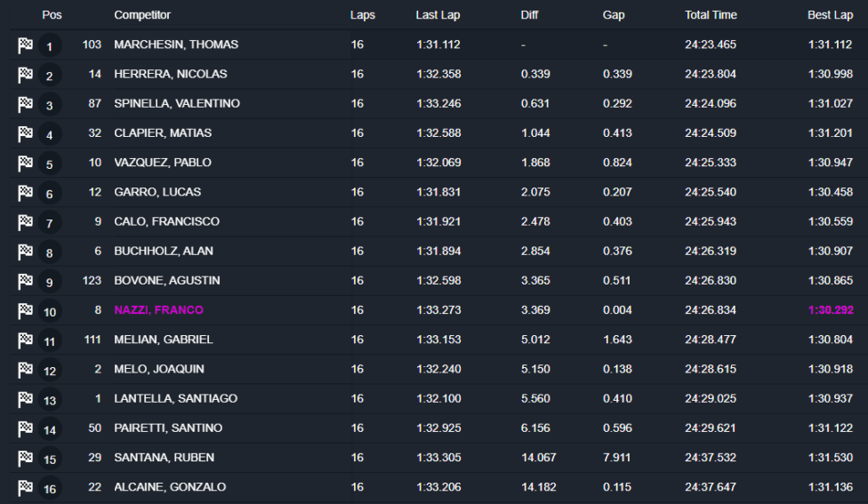Select competitor GARRO, LUCAS
Viewport: 868px width, 504px height.
pyautogui.click(x=157, y=192)
